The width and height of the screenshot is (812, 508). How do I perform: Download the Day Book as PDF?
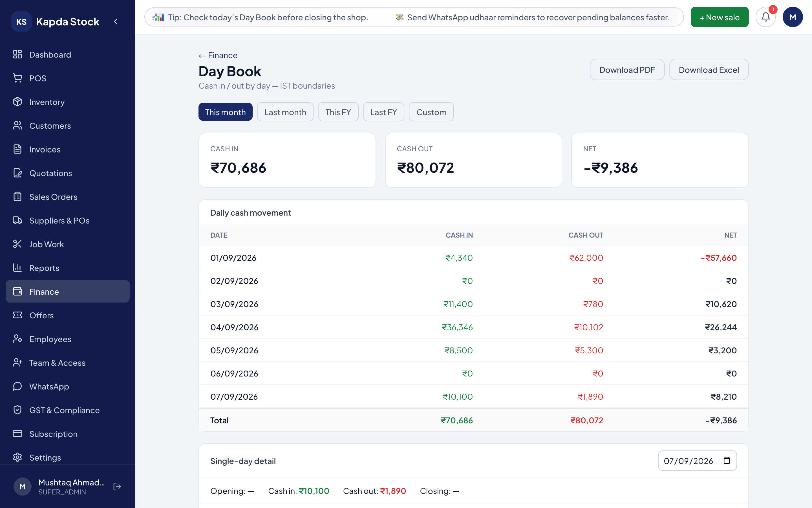pyautogui.click(x=627, y=69)
